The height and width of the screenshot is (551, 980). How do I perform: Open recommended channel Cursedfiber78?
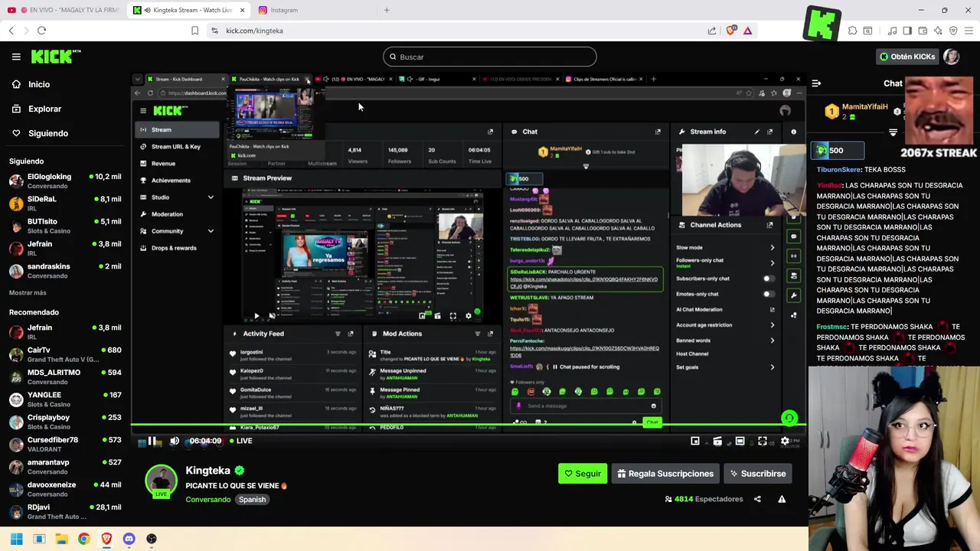click(65, 444)
